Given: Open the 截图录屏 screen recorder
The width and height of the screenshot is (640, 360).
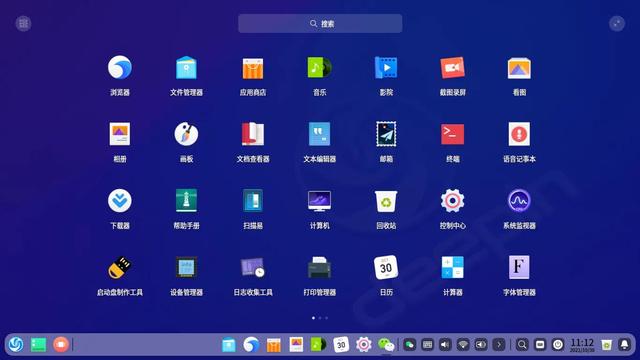Looking at the screenshot, I should pos(453,68).
